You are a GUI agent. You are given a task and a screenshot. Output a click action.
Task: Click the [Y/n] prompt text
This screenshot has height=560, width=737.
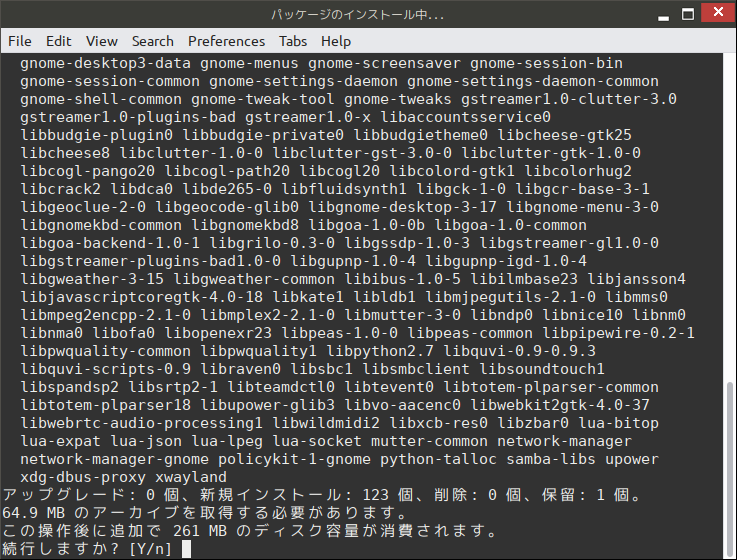coord(150,549)
